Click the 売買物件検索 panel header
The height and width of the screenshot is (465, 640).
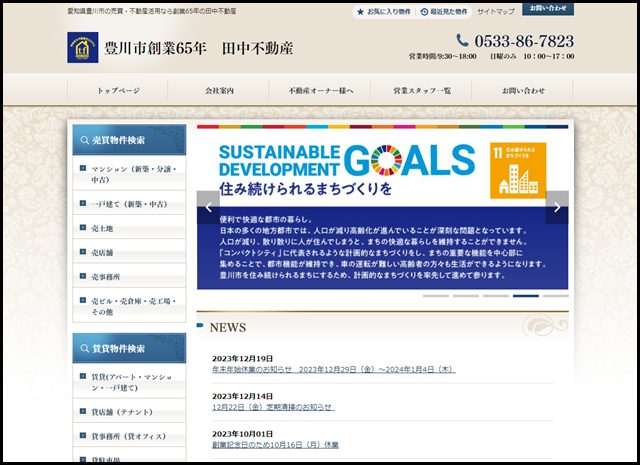[x=129, y=140]
